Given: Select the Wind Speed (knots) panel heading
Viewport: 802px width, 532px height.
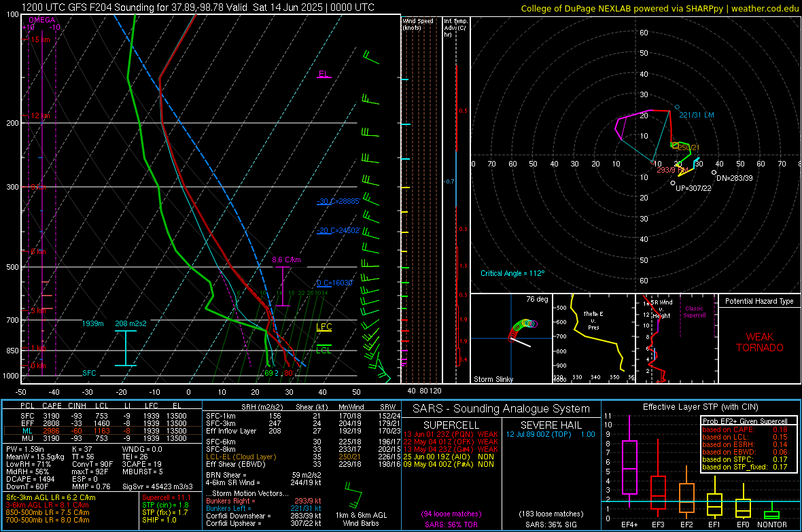Looking at the screenshot, I should (x=418, y=24).
